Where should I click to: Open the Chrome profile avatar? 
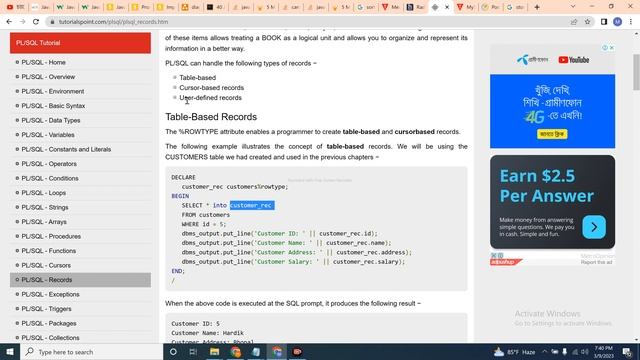coord(618,22)
